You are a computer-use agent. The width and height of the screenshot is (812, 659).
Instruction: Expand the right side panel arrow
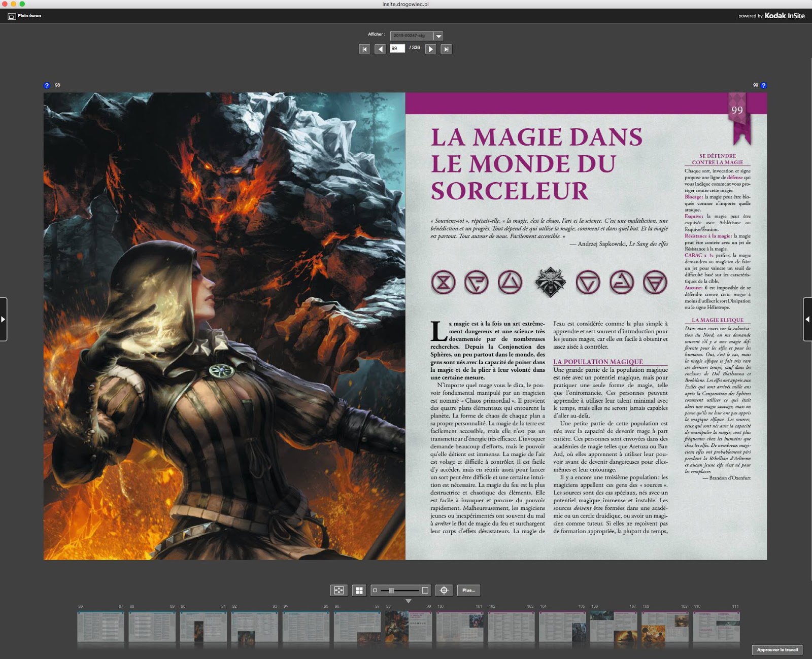click(x=807, y=320)
